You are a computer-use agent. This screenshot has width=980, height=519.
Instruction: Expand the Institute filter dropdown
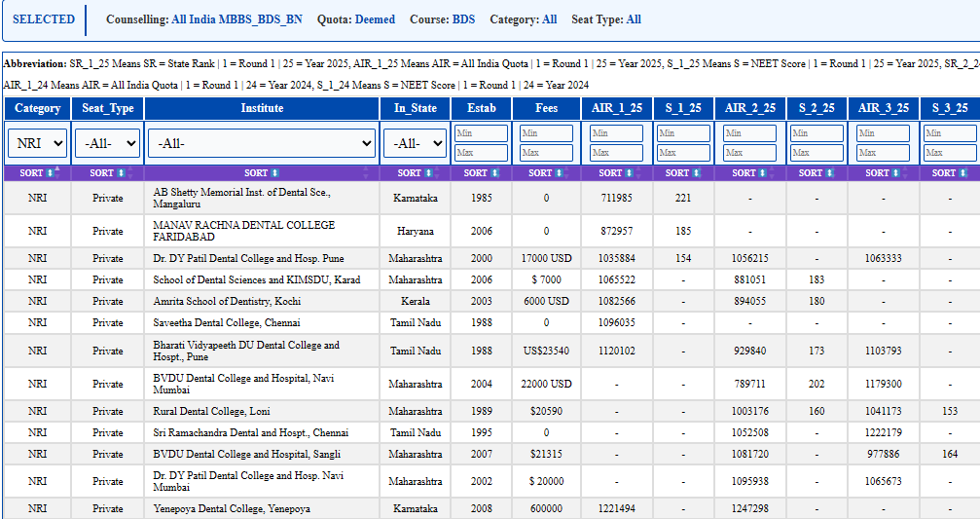pyautogui.click(x=262, y=143)
